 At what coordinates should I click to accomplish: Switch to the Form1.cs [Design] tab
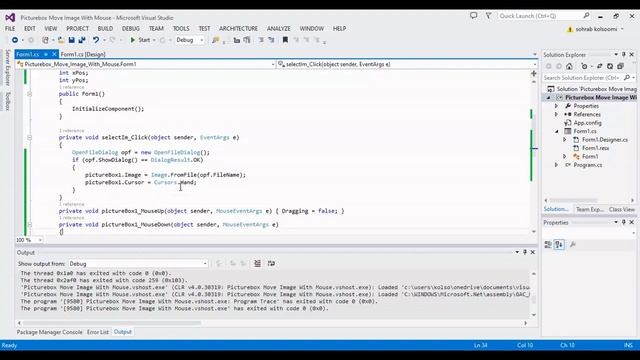click(83, 54)
